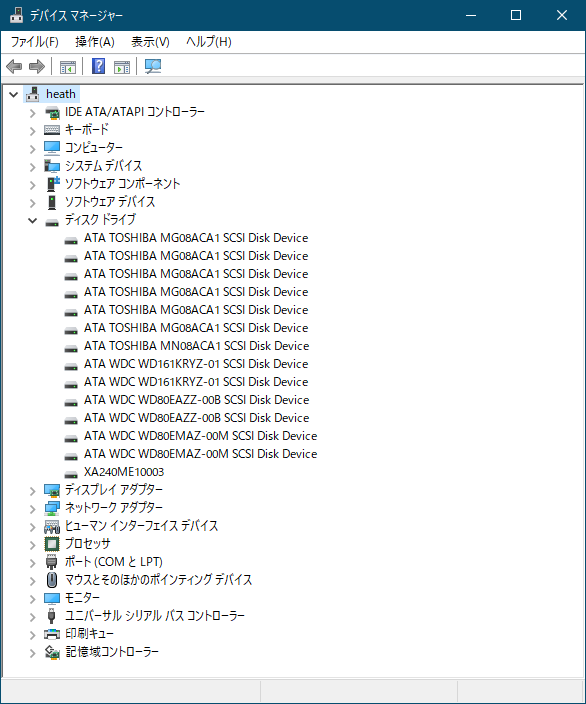The height and width of the screenshot is (704, 586).
Task: Open the 操作(A) menu
Action: [x=95, y=42]
